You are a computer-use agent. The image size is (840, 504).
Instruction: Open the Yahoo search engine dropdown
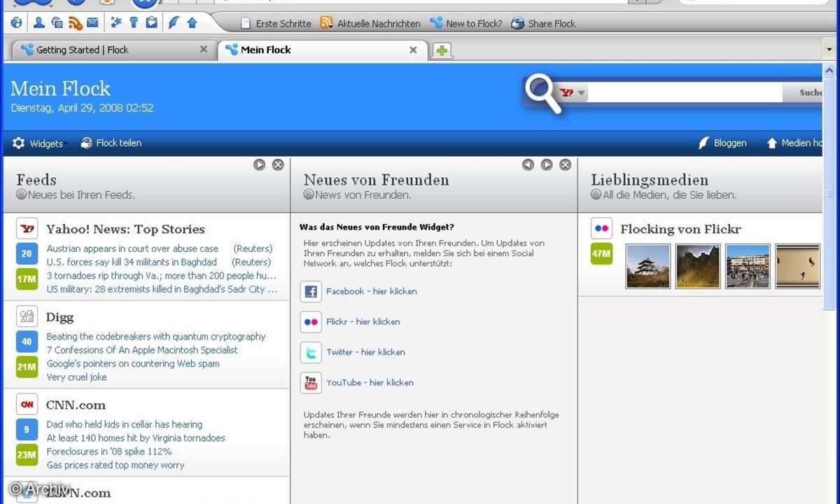(x=580, y=92)
